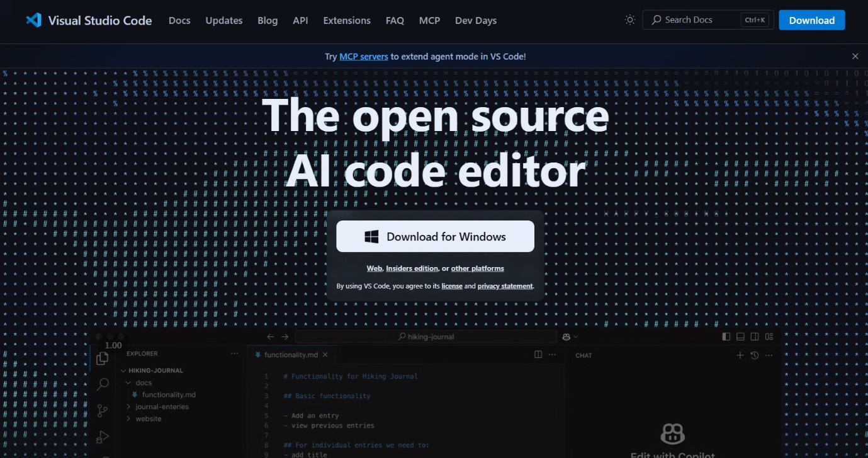868x458 pixels.
Task: Click the EXPLORER panel header
Action: tap(142, 354)
